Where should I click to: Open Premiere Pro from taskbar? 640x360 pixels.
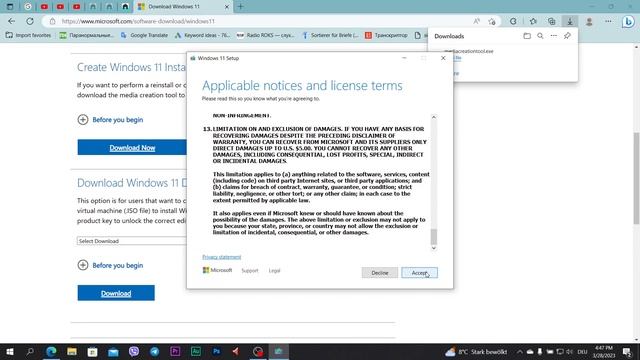click(x=175, y=351)
